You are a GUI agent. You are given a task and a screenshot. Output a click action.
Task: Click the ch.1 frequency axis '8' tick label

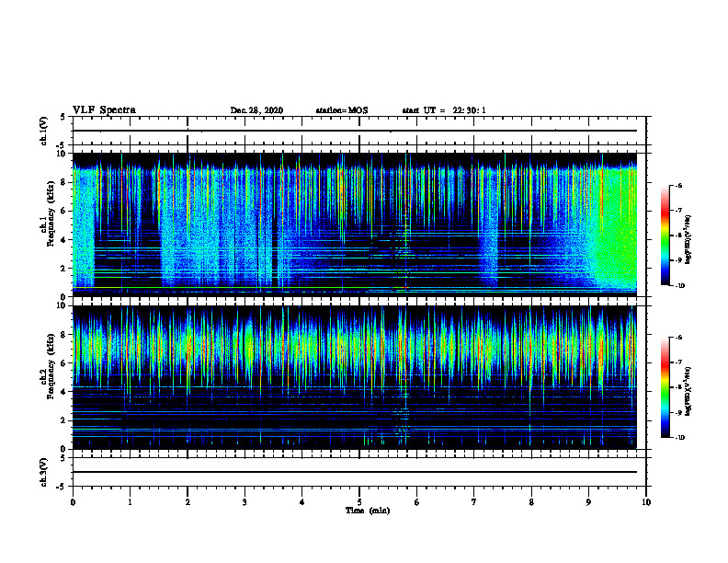(x=63, y=182)
